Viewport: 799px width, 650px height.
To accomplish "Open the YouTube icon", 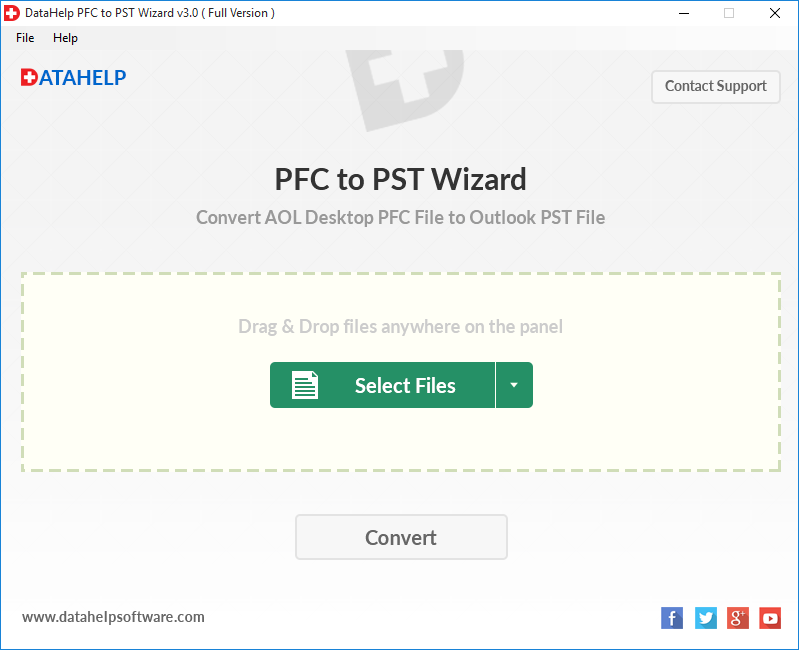I will [x=770, y=618].
